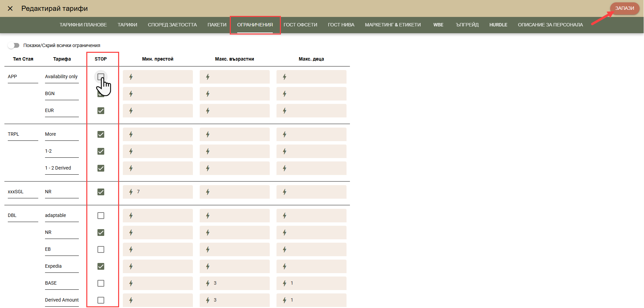Screen dimensions: 644x308
Task: Uncheck STOP checkbox for xxxSGL NR rate
Action: pyautogui.click(x=101, y=192)
